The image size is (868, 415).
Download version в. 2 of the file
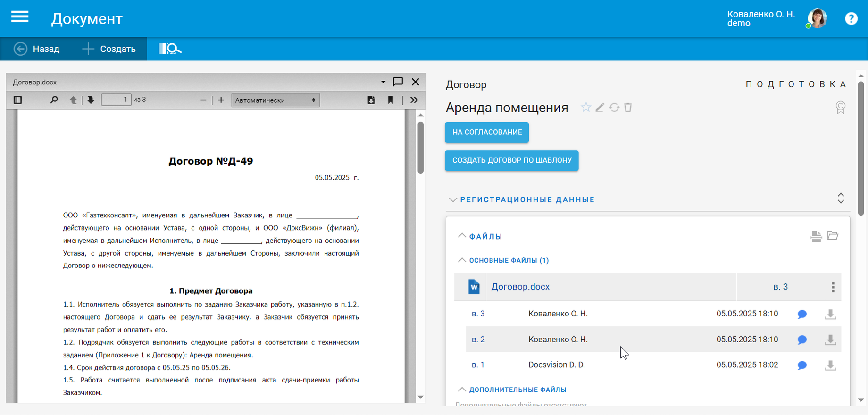click(830, 340)
